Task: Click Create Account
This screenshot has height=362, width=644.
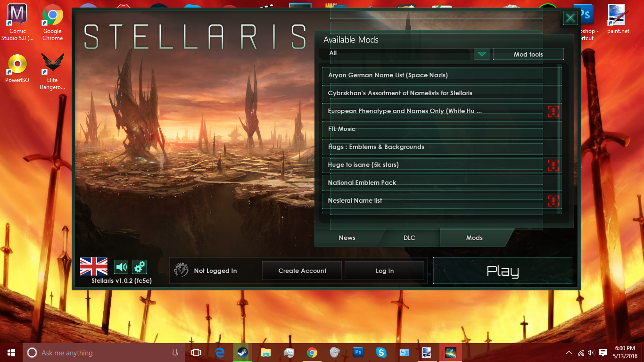Action: pos(302,270)
